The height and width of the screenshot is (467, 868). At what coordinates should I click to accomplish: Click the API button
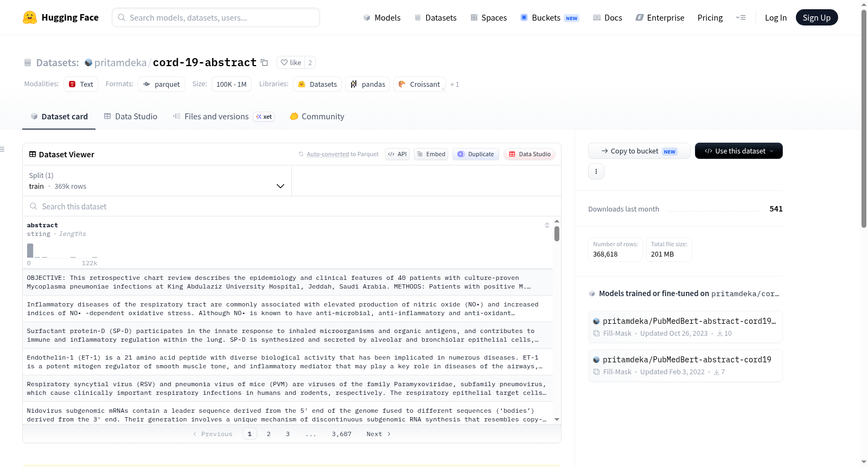(x=397, y=154)
